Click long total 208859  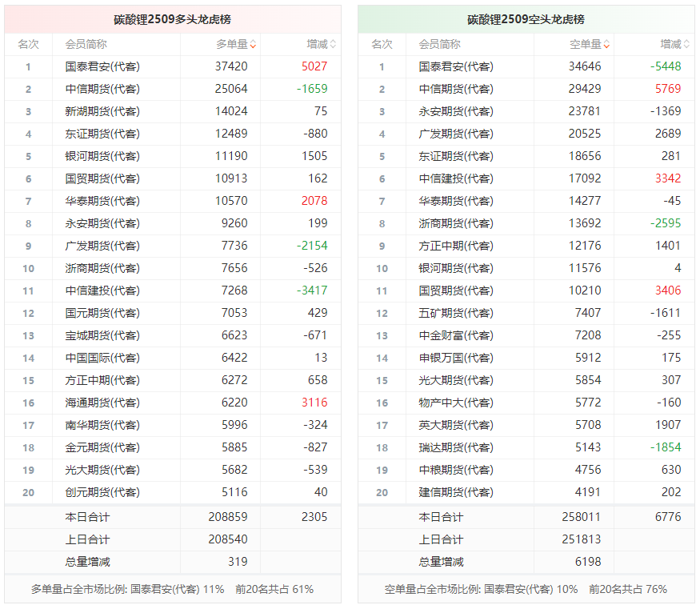pos(228,517)
